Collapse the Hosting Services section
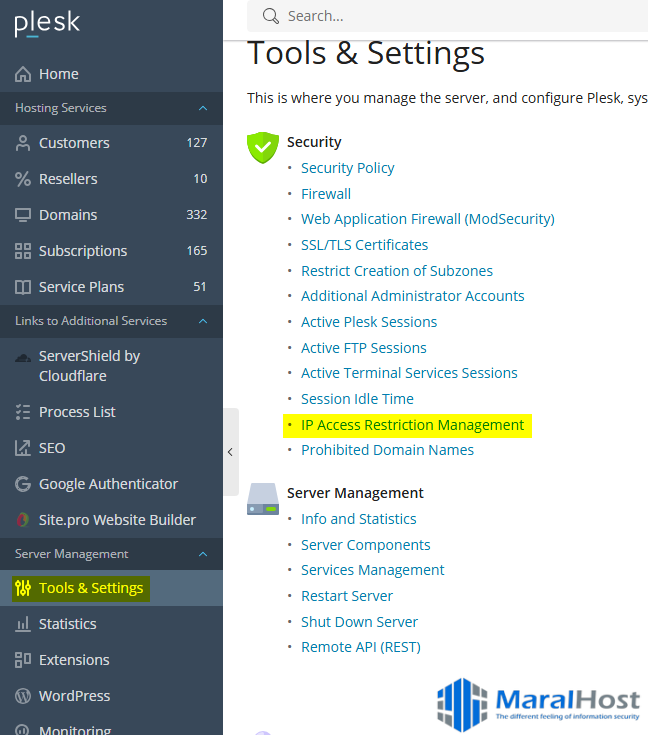 [x=203, y=108]
